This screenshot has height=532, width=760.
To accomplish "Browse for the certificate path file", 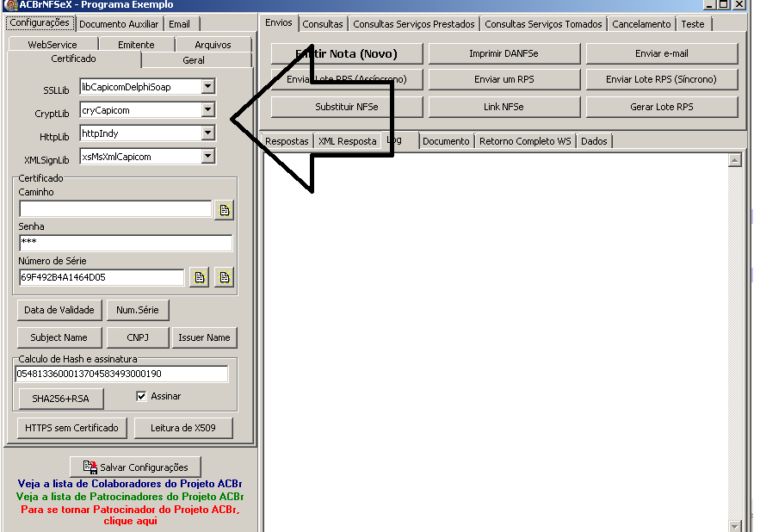I will point(224,210).
